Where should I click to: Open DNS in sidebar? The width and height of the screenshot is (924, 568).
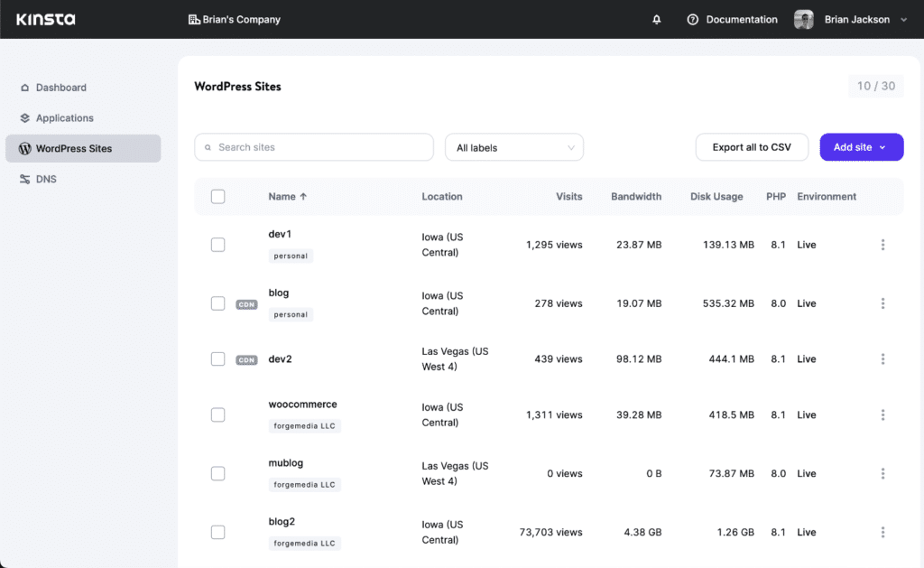click(x=83, y=180)
